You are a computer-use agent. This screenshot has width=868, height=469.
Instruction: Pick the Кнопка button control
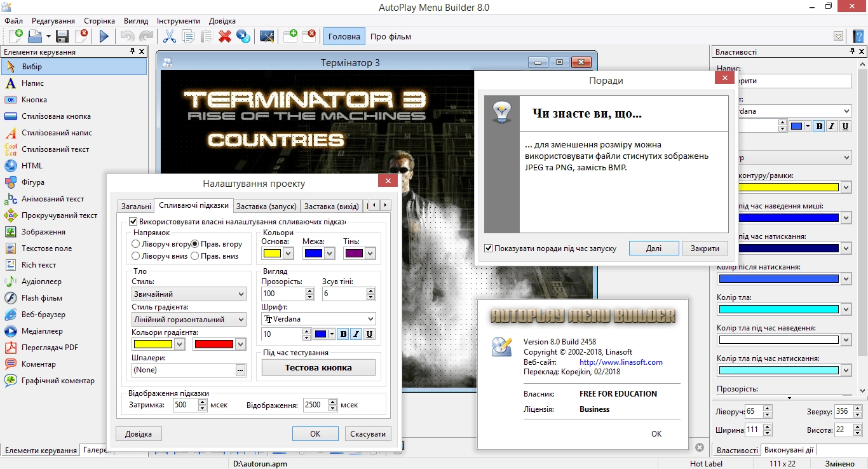(x=74, y=100)
